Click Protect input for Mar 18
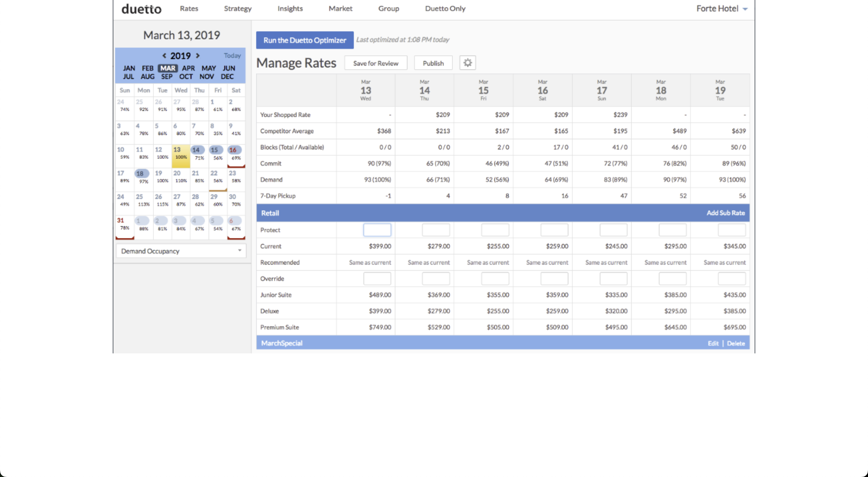 (673, 230)
